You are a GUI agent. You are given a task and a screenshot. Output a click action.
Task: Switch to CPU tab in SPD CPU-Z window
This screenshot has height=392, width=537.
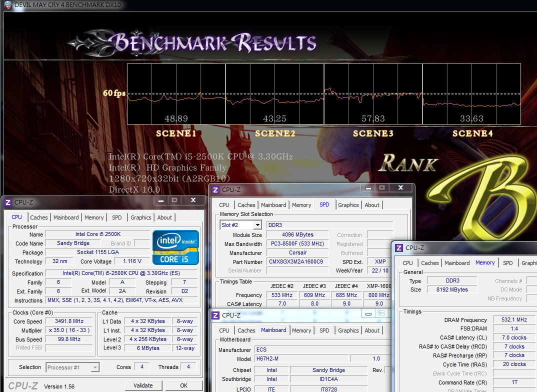(x=224, y=204)
